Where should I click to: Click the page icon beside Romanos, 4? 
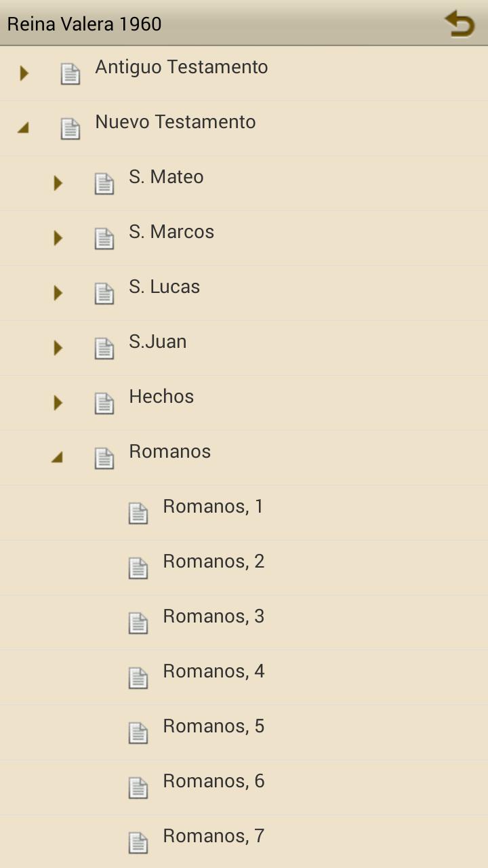tap(138, 678)
